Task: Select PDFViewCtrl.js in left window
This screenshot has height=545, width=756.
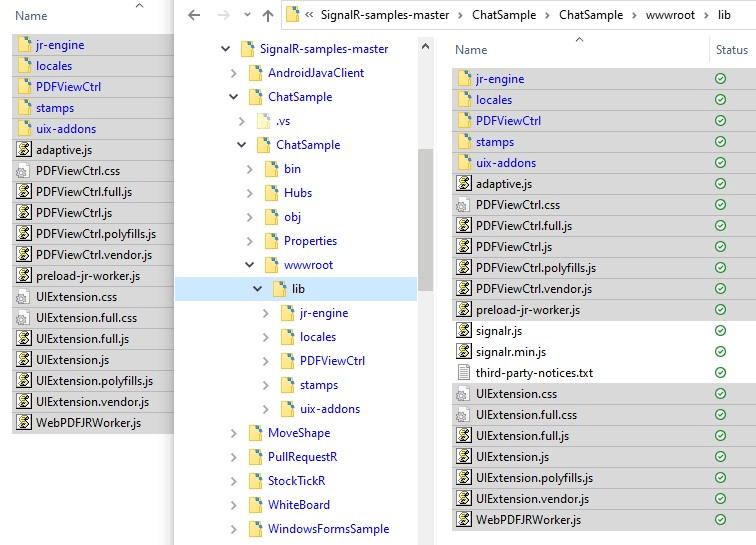Action: tap(74, 213)
